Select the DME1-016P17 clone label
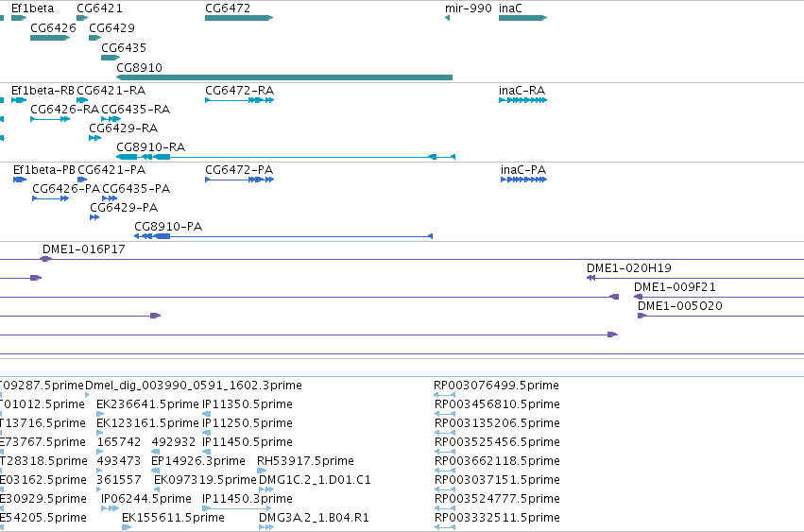 (x=83, y=249)
